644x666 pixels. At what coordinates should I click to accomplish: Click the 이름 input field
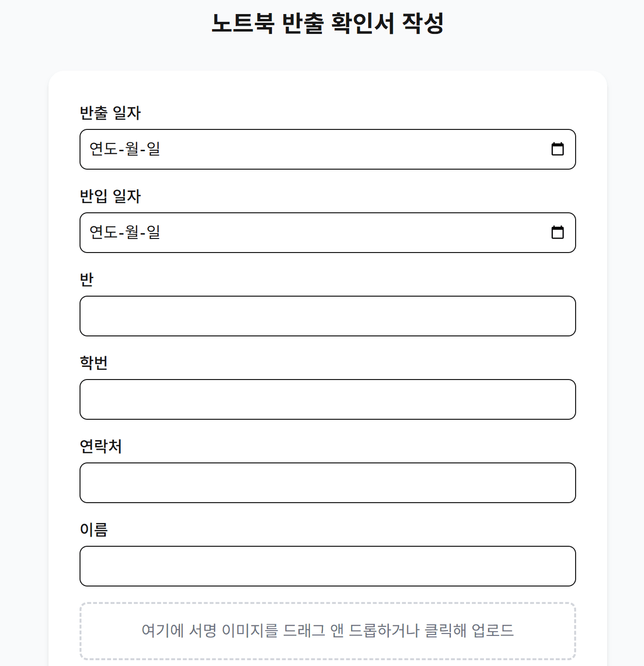[327, 566]
